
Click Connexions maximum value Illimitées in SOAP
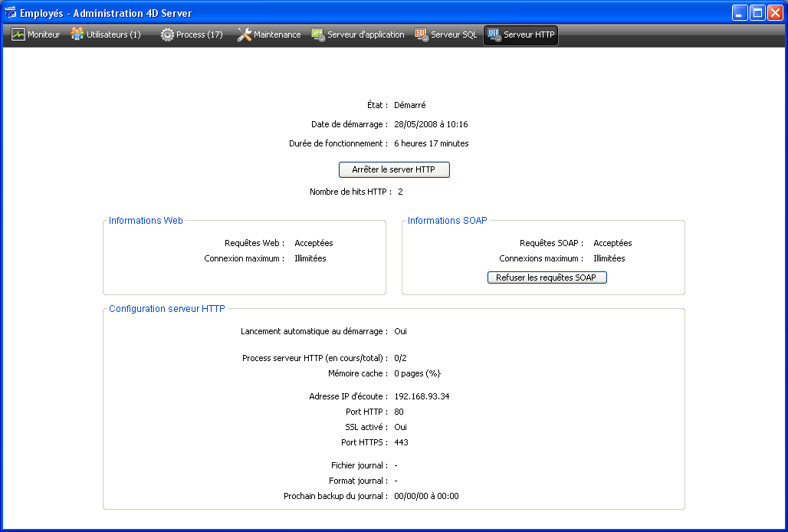[609, 258]
